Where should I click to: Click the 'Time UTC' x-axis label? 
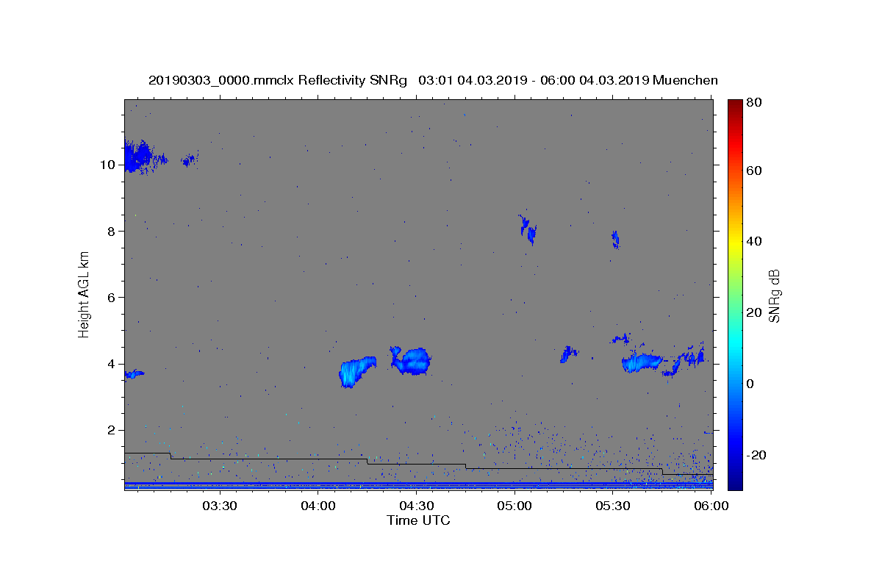(418, 520)
